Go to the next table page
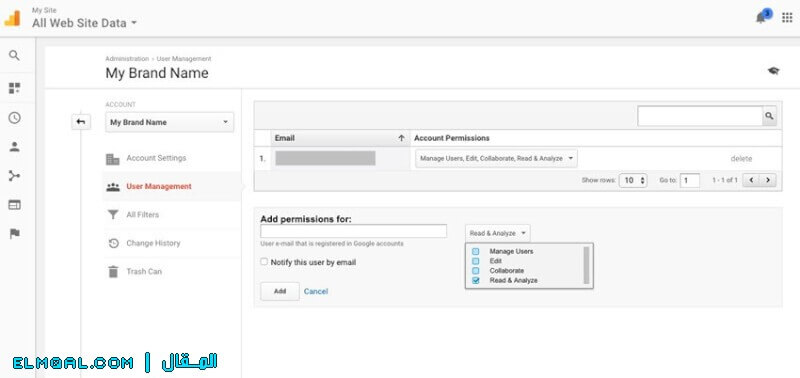 768,180
